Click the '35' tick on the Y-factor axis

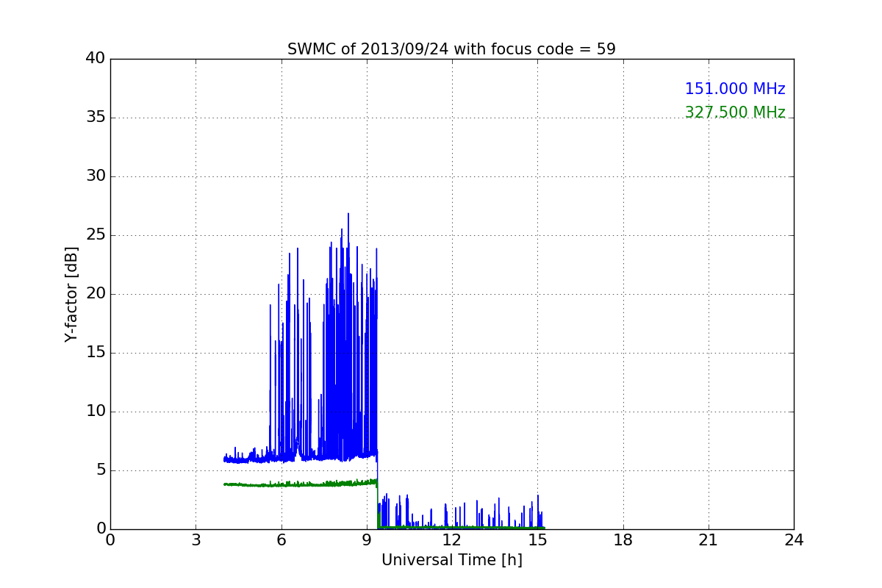(96, 118)
